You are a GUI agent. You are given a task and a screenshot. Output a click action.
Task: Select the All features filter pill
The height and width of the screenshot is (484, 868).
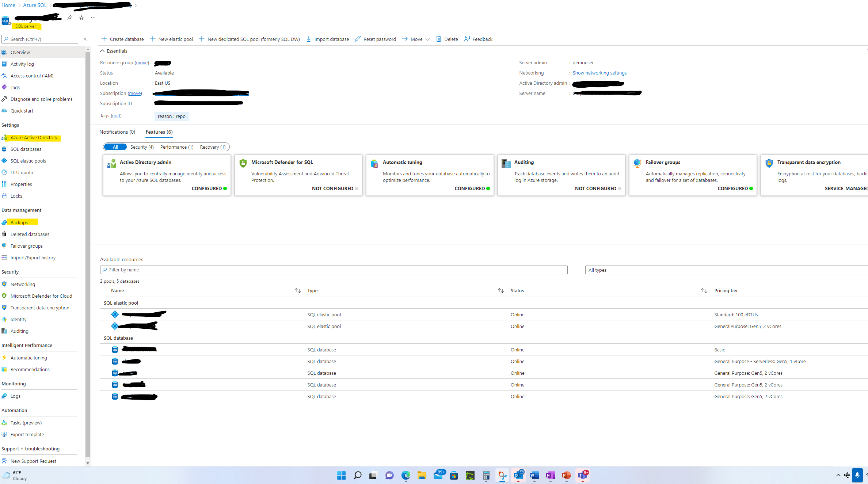(x=115, y=147)
